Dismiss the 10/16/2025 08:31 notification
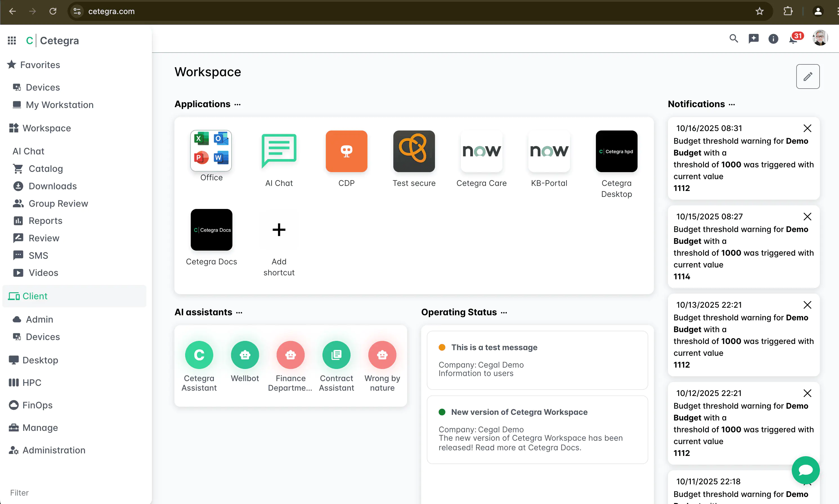 (807, 128)
